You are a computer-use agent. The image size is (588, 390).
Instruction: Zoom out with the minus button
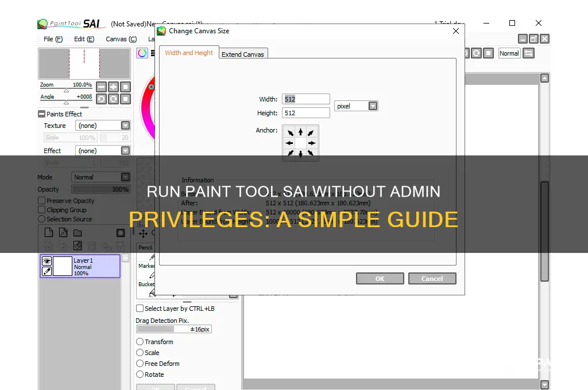point(101,87)
